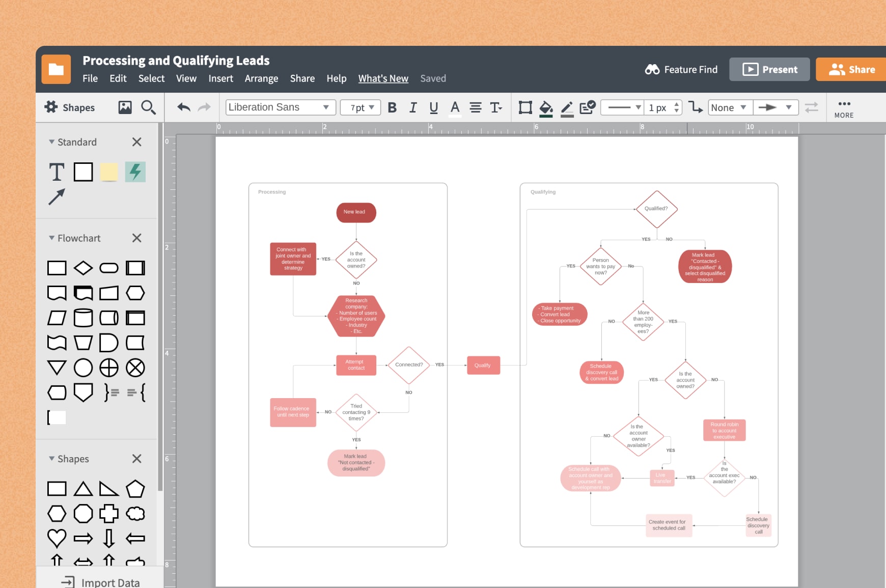Image resolution: width=886 pixels, height=588 pixels.
Task: Pick the Text tool in Standard shapes
Action: (x=57, y=172)
